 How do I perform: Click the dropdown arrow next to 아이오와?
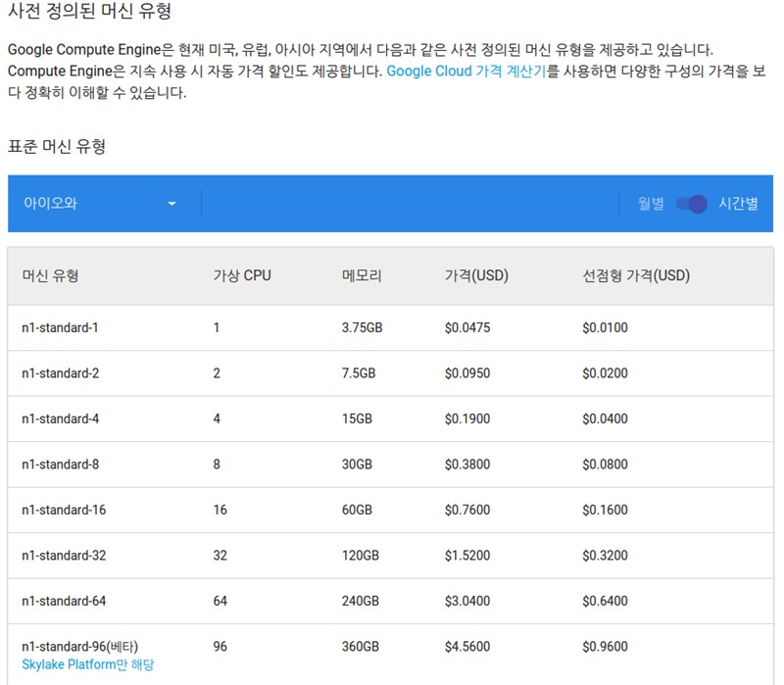click(x=171, y=204)
